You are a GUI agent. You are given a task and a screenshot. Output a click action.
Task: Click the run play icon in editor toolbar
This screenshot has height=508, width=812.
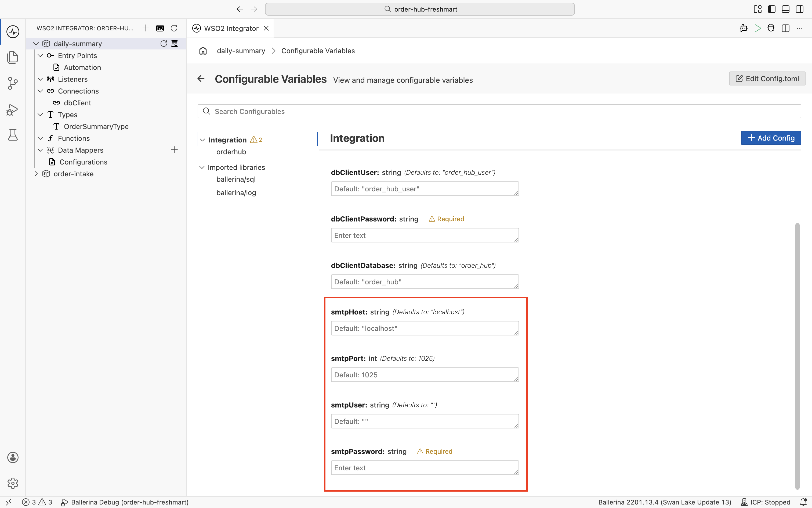point(757,28)
